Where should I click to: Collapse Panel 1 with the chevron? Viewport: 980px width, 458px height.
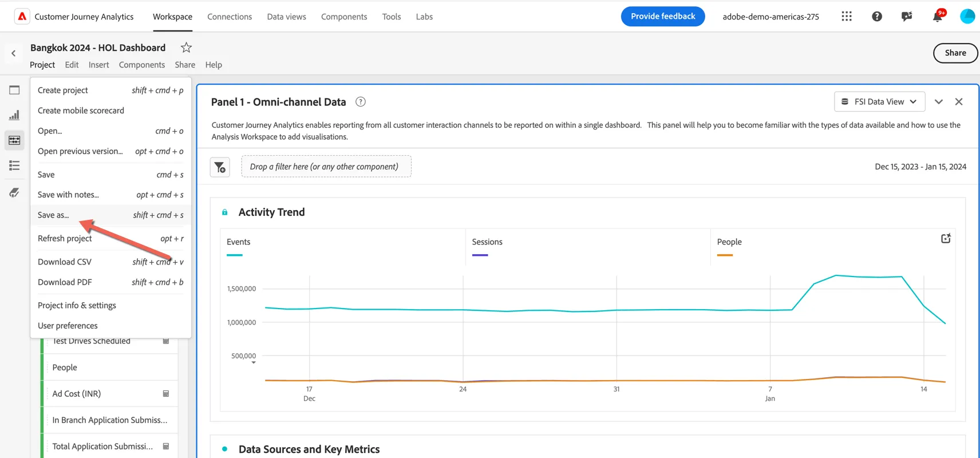[x=939, y=102]
